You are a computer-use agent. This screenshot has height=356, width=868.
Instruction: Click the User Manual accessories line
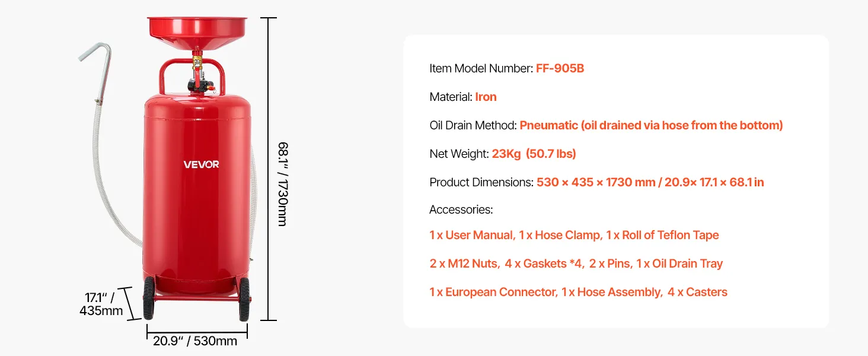(x=574, y=235)
